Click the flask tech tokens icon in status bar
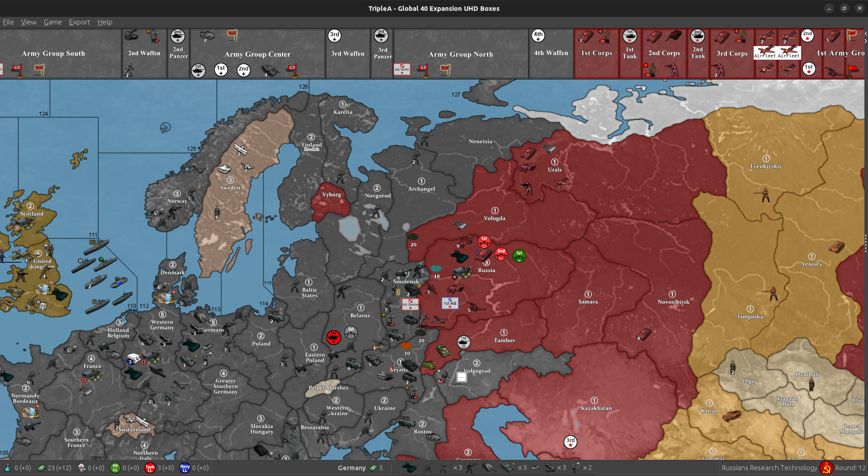Screen dimensions: 868x476 coord(7,468)
